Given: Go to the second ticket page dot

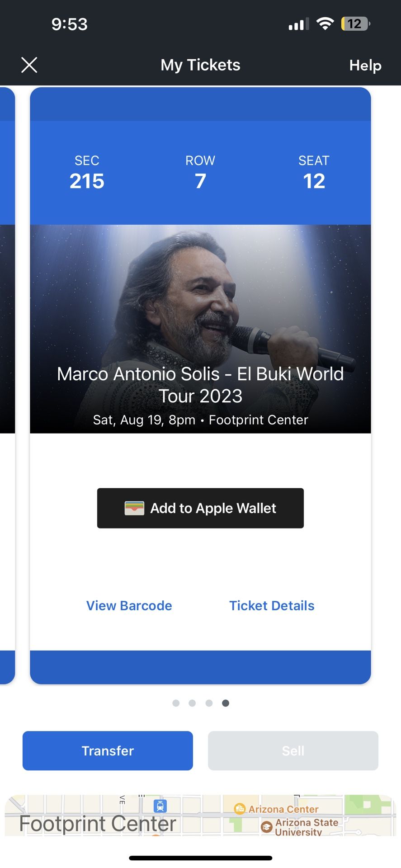Looking at the screenshot, I should pyautogui.click(x=193, y=703).
